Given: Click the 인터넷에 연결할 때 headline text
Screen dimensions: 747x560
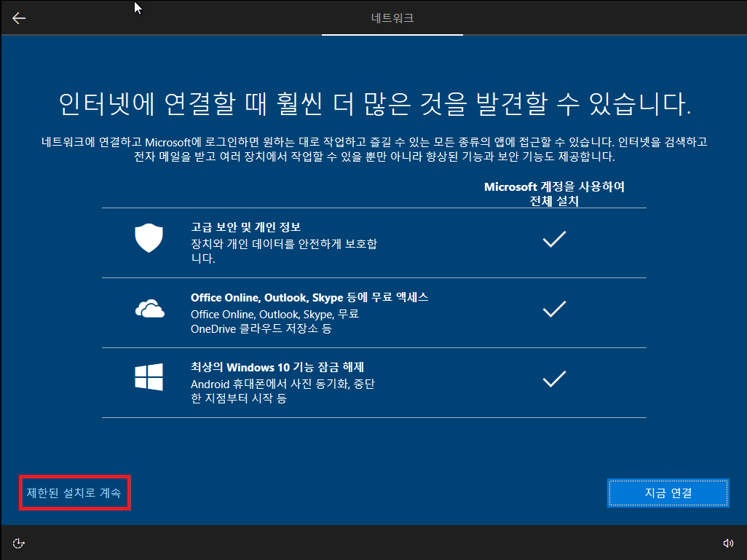Looking at the screenshot, I should (x=374, y=104).
